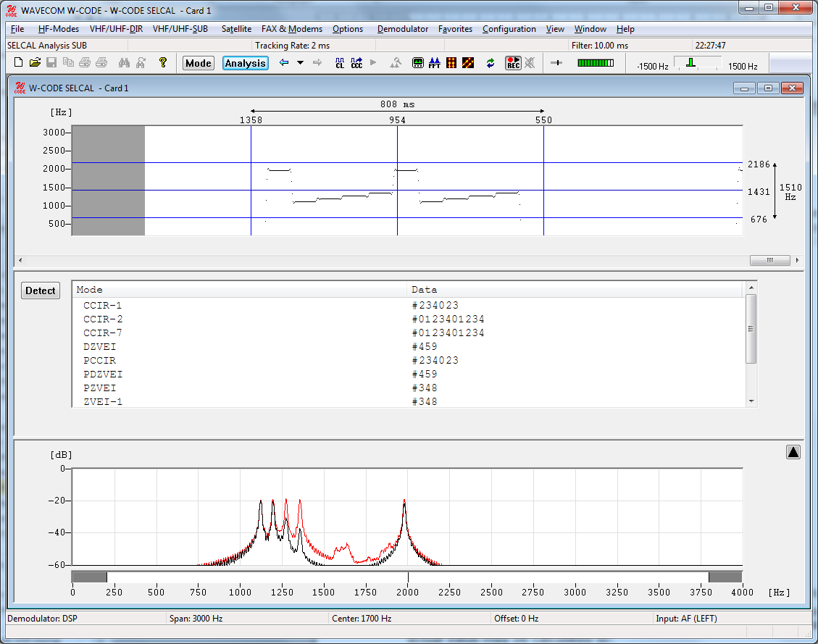This screenshot has height=644, width=818.
Task: Click the second printer icon
Action: tap(101, 62)
